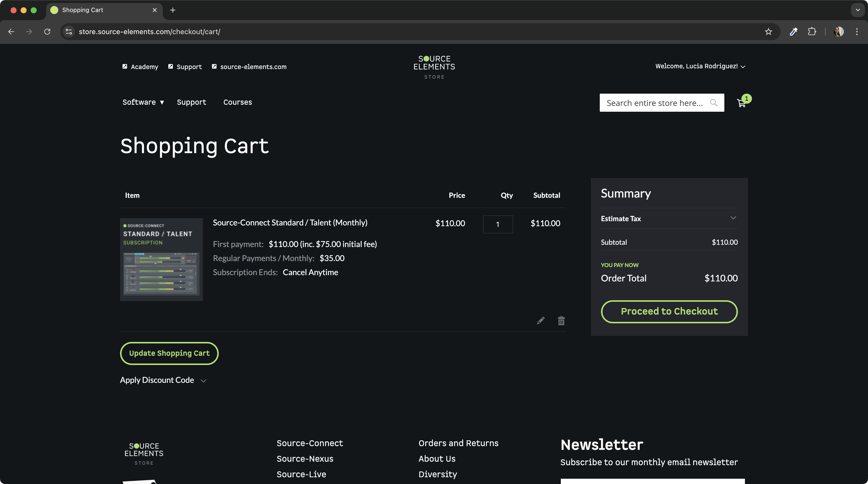Click Update Shopping Cart button
Image resolution: width=868 pixels, height=484 pixels.
[x=169, y=353]
